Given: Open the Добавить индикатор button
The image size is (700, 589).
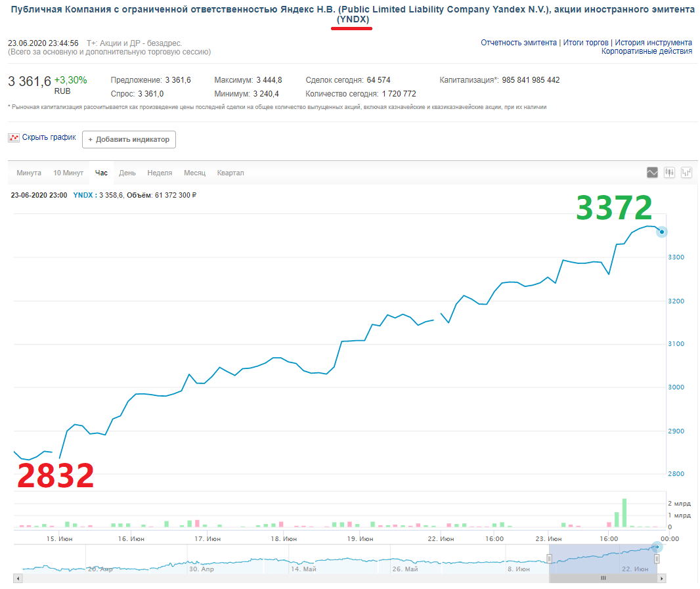Looking at the screenshot, I should [x=129, y=139].
